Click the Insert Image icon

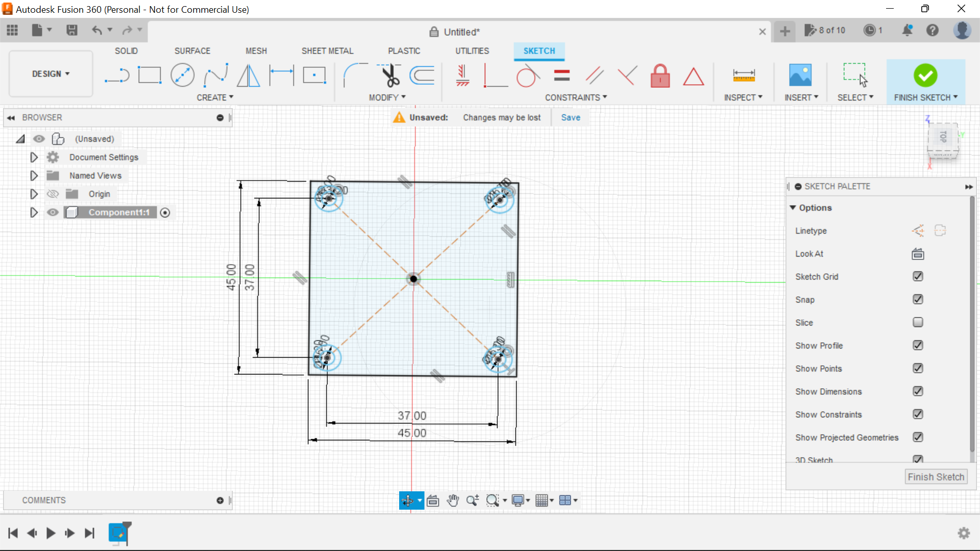pos(800,75)
